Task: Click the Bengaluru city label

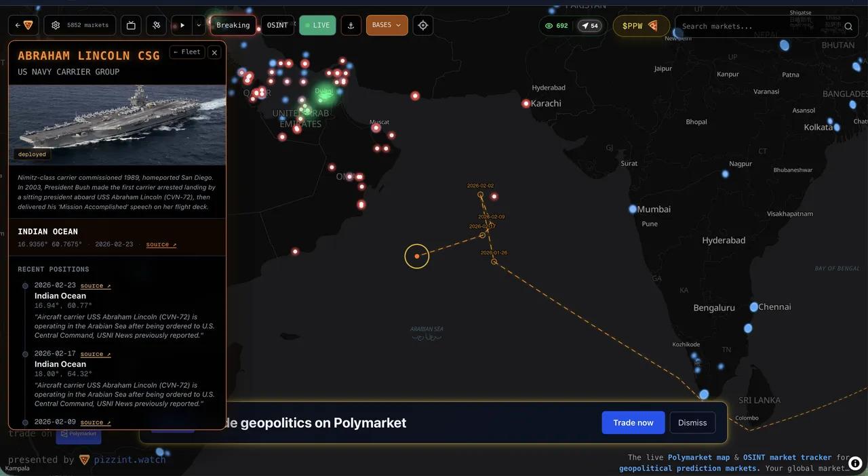Action: [714, 308]
